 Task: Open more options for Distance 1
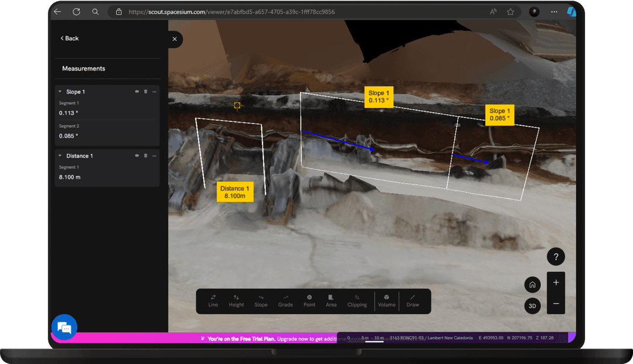click(154, 156)
